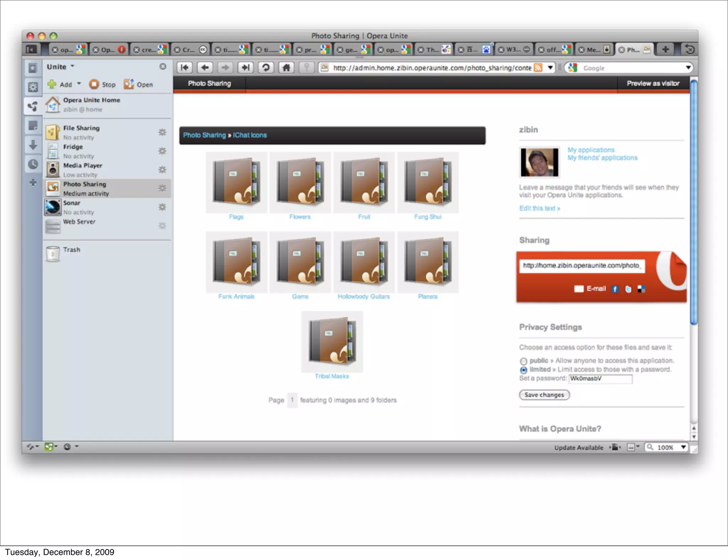The height and width of the screenshot is (560, 728).
Task: Select the public access radio option
Action: 523,361
